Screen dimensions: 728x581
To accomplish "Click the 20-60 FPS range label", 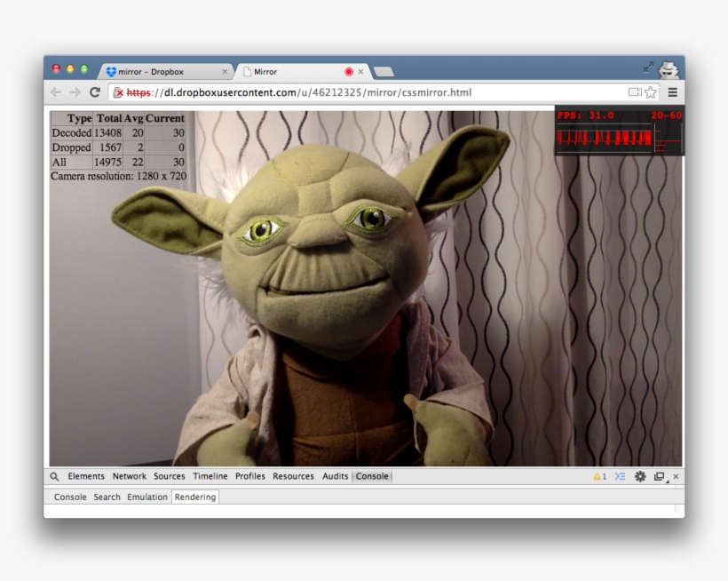I will click(666, 115).
